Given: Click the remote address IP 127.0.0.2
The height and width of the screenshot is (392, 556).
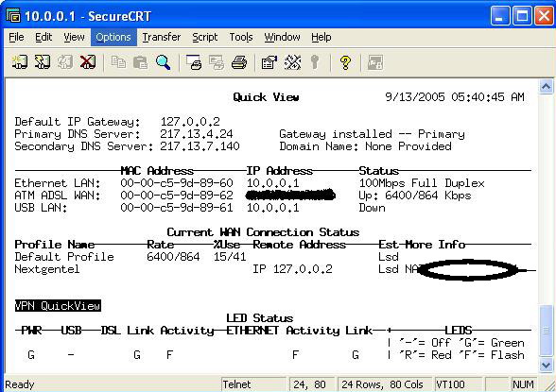Looking at the screenshot, I should [x=292, y=269].
